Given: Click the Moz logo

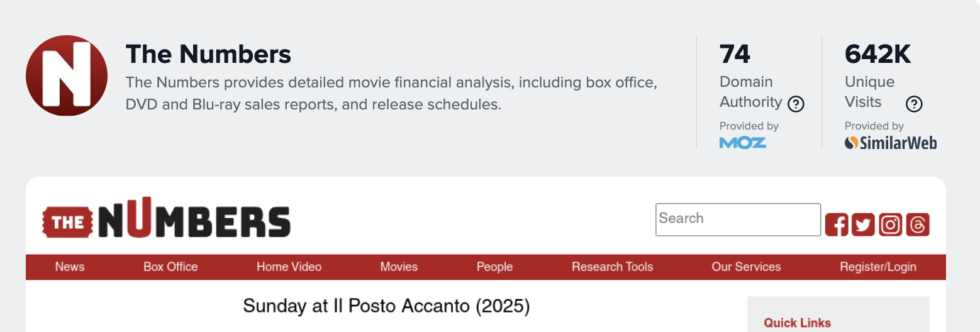Looking at the screenshot, I should (x=742, y=143).
